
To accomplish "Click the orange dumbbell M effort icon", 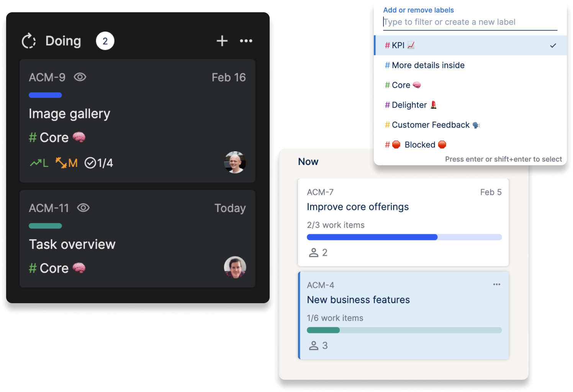I will point(61,163).
